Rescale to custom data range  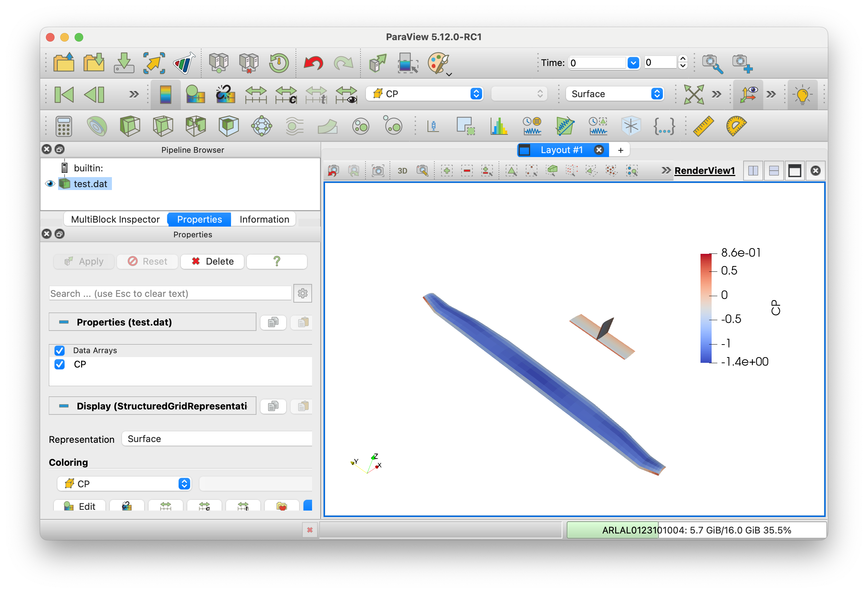286,95
